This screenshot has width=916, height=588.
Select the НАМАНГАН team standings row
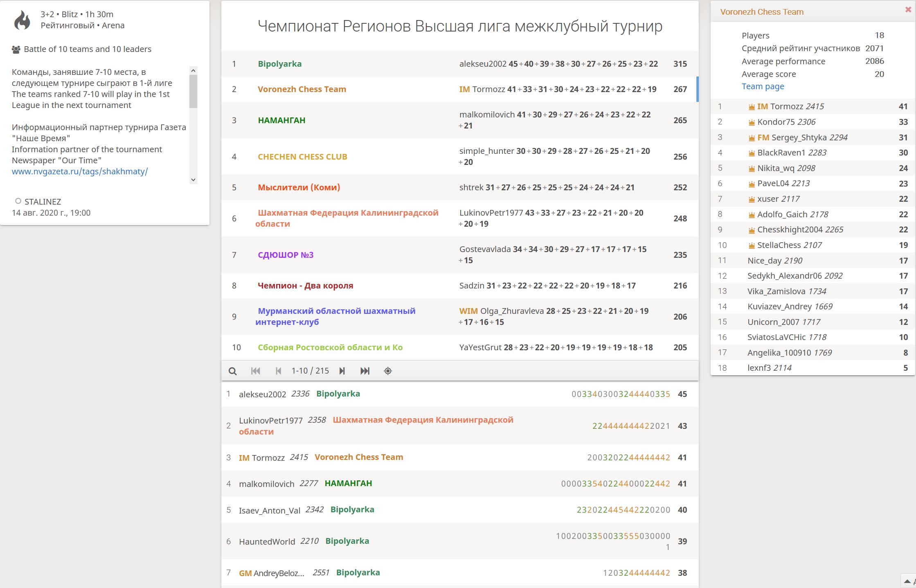pyautogui.click(x=460, y=120)
